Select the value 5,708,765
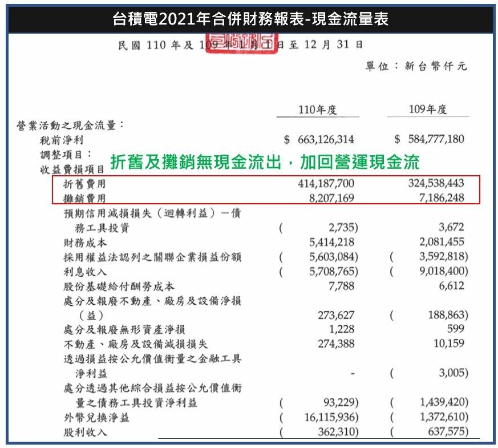This screenshot has width=498, height=448. point(331,271)
